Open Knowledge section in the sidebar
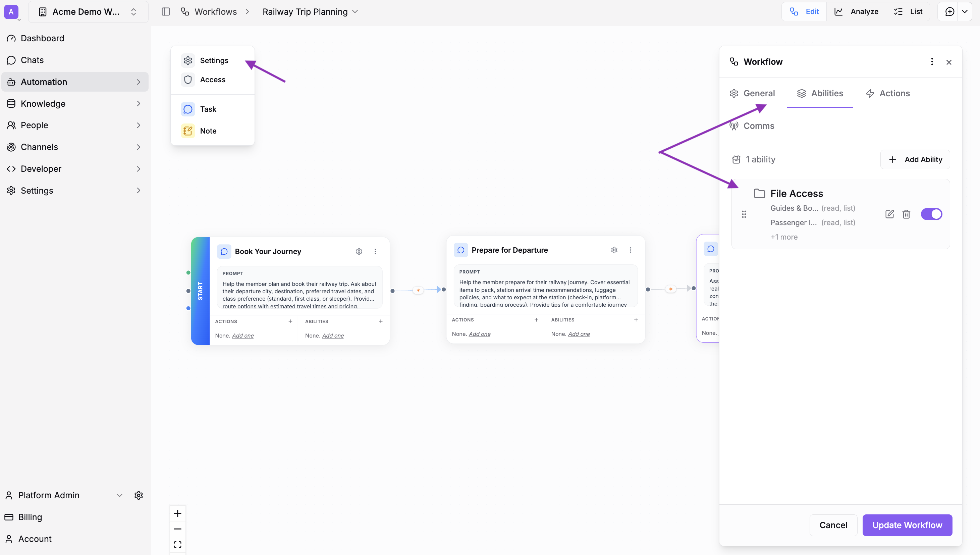This screenshot has width=980, height=555. coord(43,103)
